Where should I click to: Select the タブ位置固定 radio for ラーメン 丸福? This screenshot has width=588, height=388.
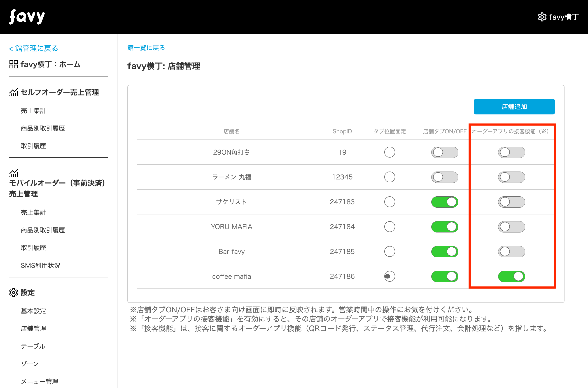[390, 177]
